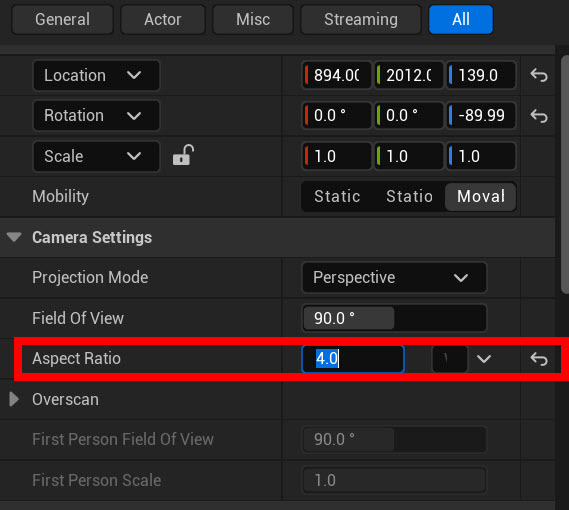Switch to the Streaming filter tab
Image resolution: width=569 pixels, height=510 pixels.
tap(361, 19)
